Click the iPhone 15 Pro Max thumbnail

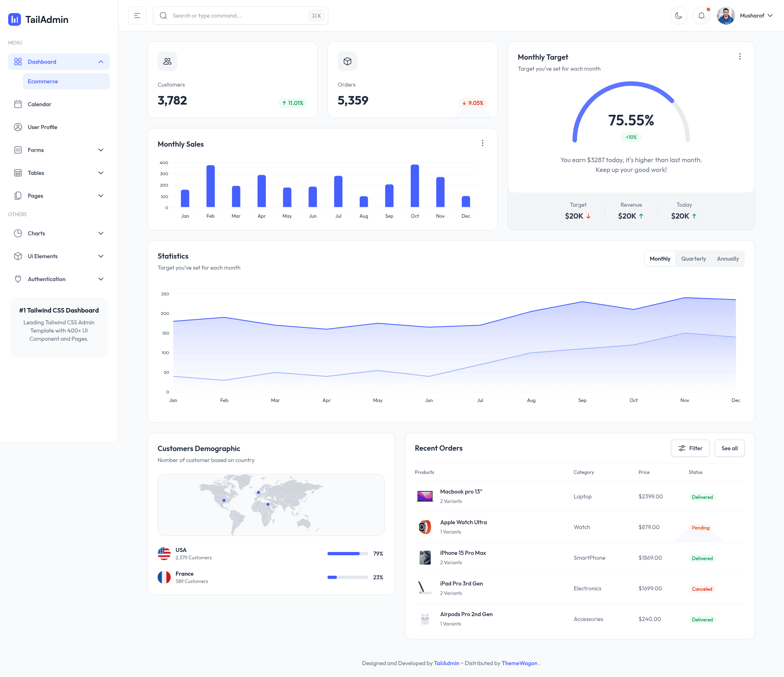(x=425, y=558)
